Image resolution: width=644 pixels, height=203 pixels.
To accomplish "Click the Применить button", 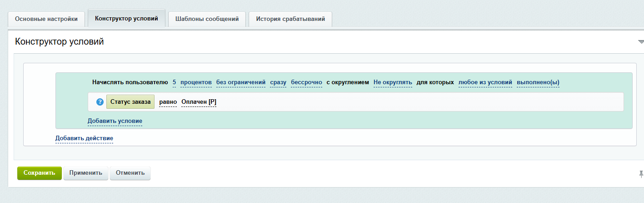I will pyautogui.click(x=86, y=173).
